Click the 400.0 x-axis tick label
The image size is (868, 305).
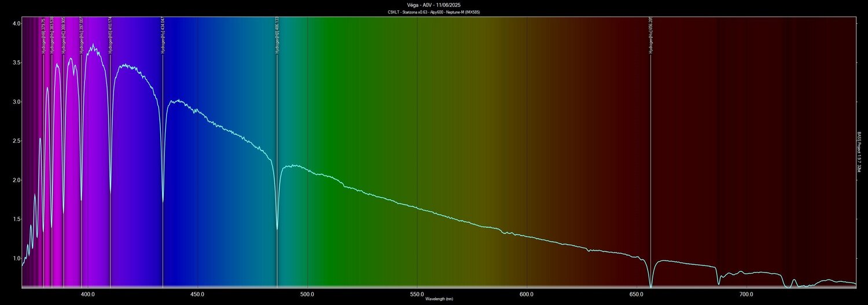pos(88,294)
